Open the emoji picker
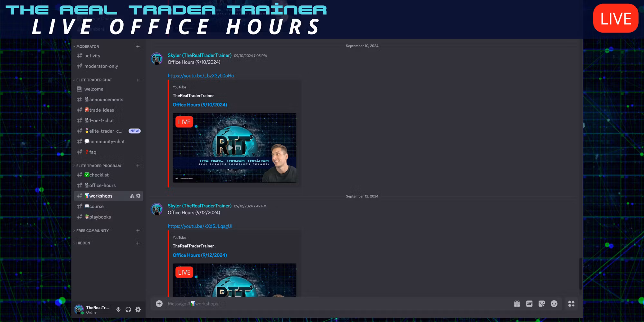Viewport: 644px width, 322px height. (554, 304)
